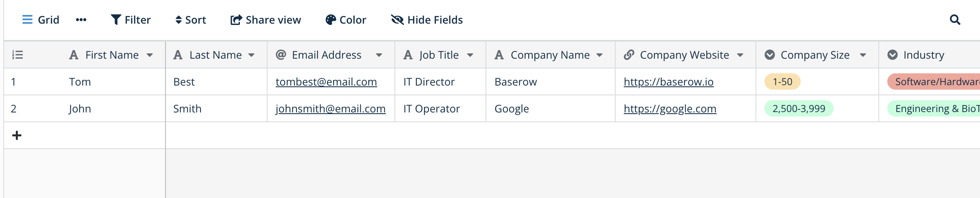Select the orange 1-50 size tag
980x198 pixels.
782,82
